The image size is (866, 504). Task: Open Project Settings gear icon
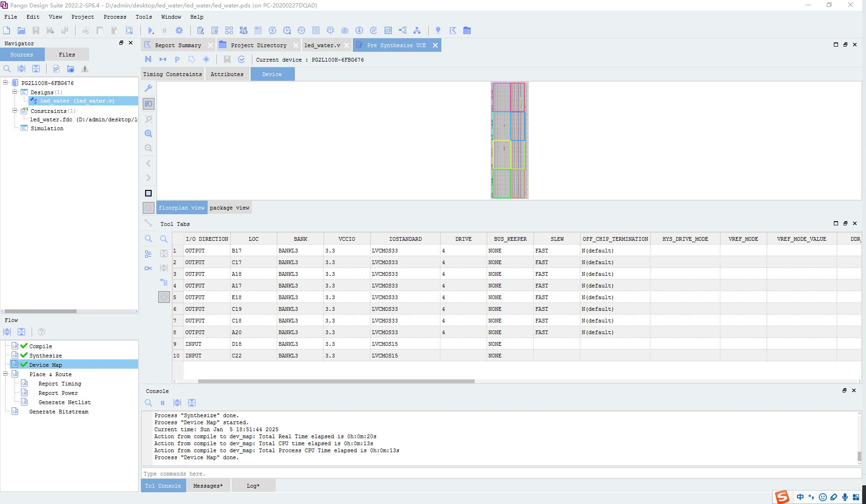(179, 30)
